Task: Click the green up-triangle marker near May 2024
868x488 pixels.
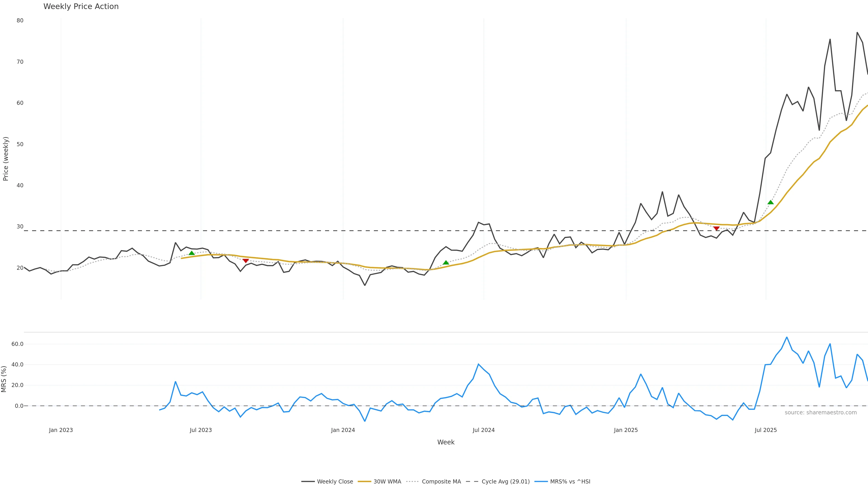Action: (x=446, y=262)
